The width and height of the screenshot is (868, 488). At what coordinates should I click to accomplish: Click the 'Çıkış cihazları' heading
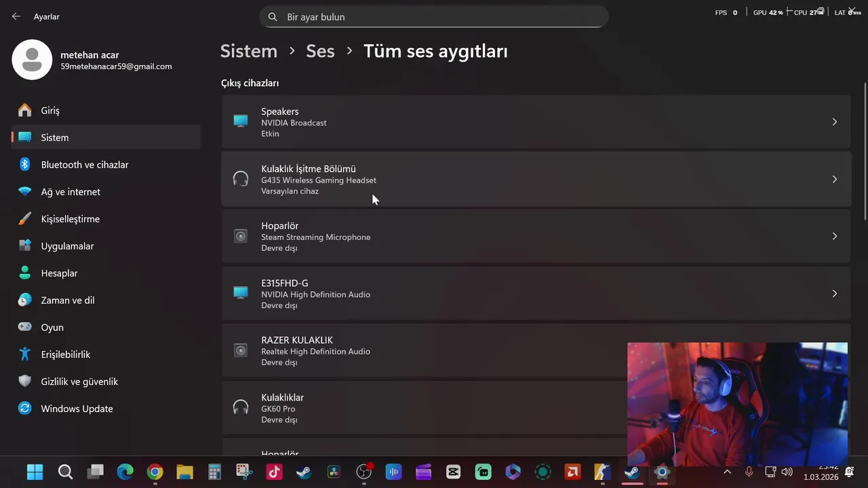point(250,83)
